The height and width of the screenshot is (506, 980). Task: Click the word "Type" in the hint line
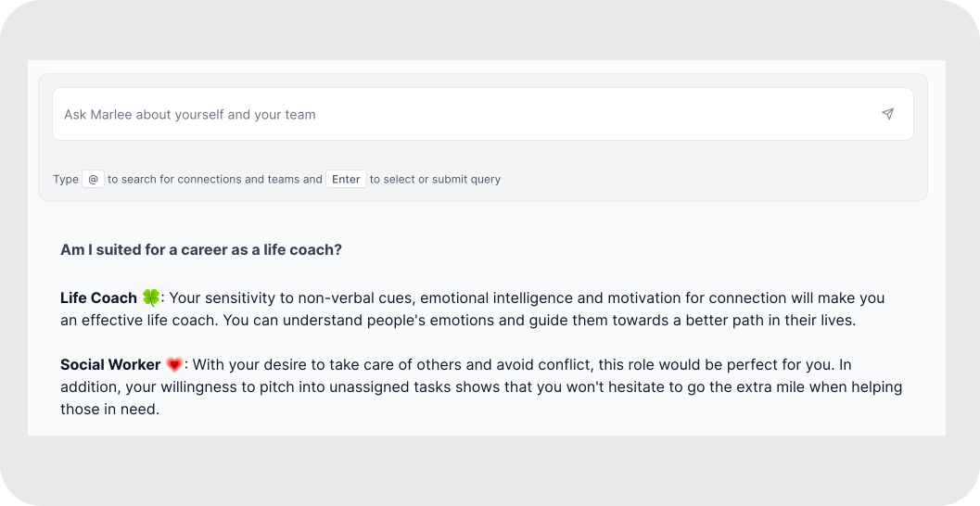click(x=66, y=179)
